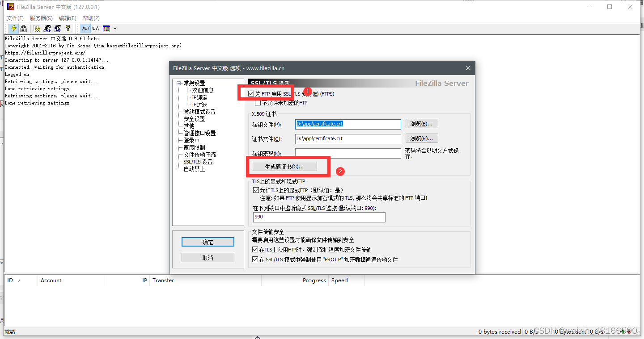Click the Speed column header
Screen dimensions: 644x339
(x=346, y=280)
